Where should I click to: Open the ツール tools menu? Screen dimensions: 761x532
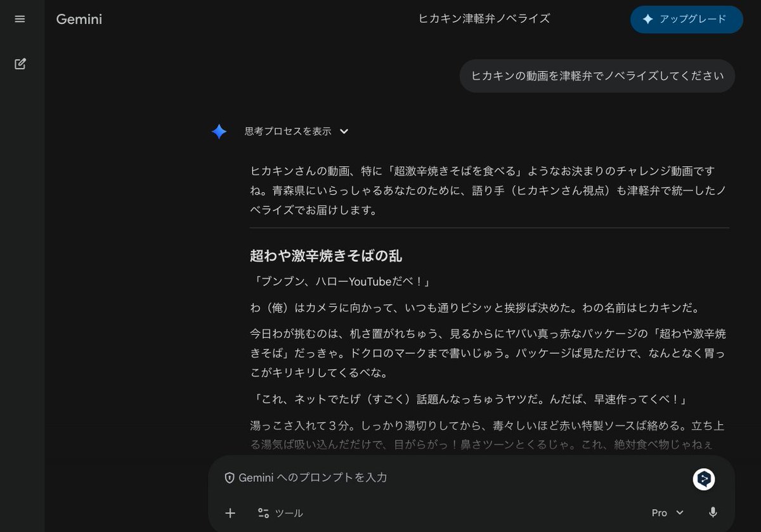point(280,513)
